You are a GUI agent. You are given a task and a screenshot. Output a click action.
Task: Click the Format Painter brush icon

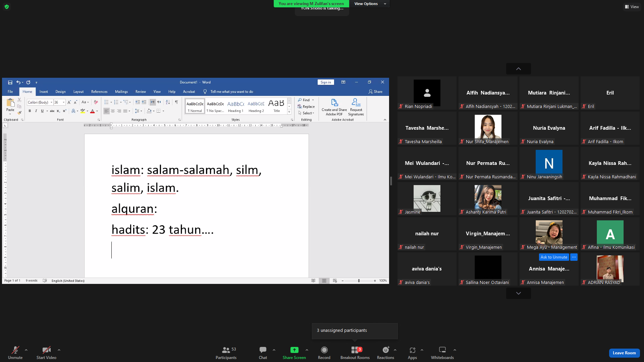(19, 113)
